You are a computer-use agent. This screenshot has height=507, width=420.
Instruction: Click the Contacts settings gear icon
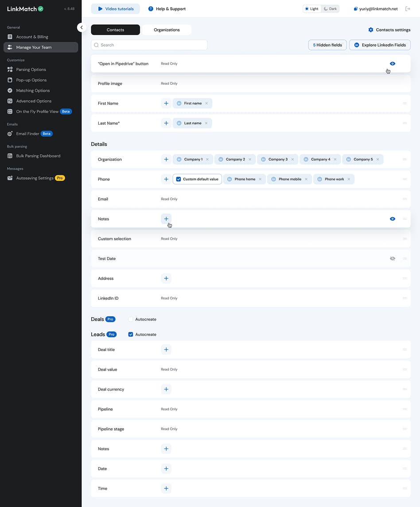coord(371,30)
